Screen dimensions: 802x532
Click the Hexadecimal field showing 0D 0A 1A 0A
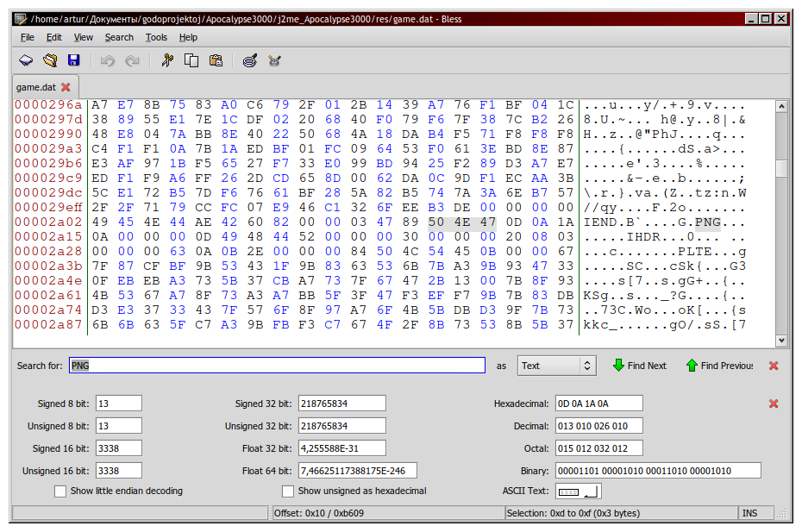coord(599,403)
